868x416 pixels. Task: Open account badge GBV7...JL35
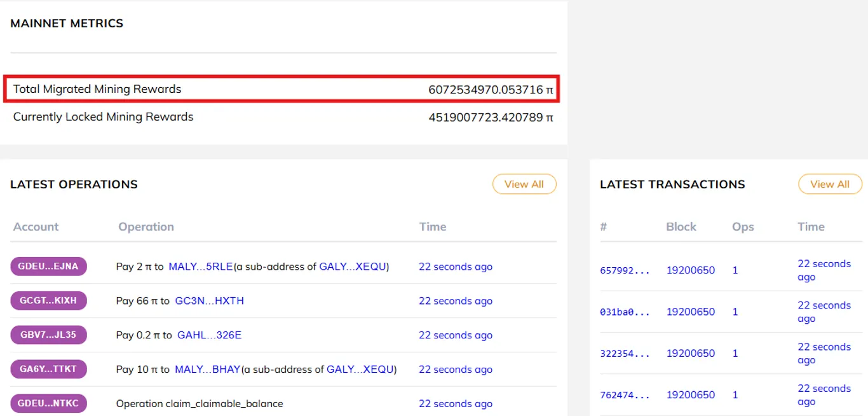click(x=48, y=335)
